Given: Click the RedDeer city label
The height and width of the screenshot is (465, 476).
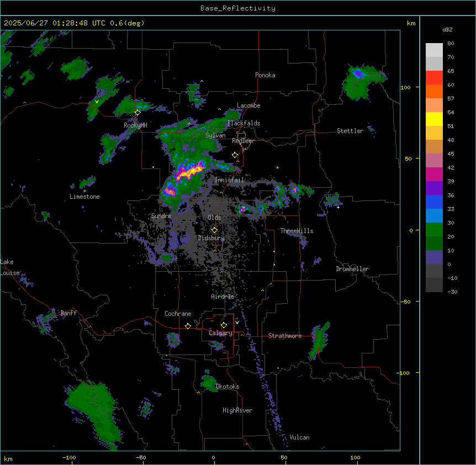Looking at the screenshot, I should pyautogui.click(x=243, y=141).
